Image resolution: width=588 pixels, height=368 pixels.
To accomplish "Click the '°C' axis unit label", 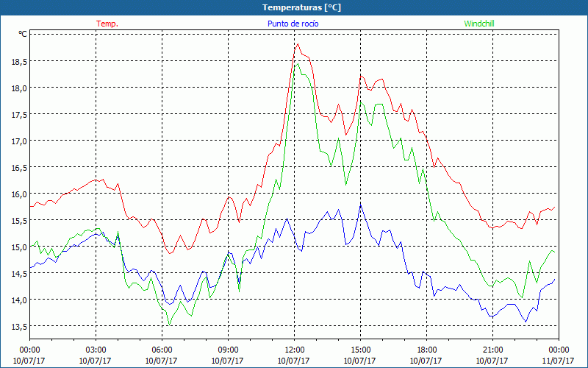I will [23, 34].
